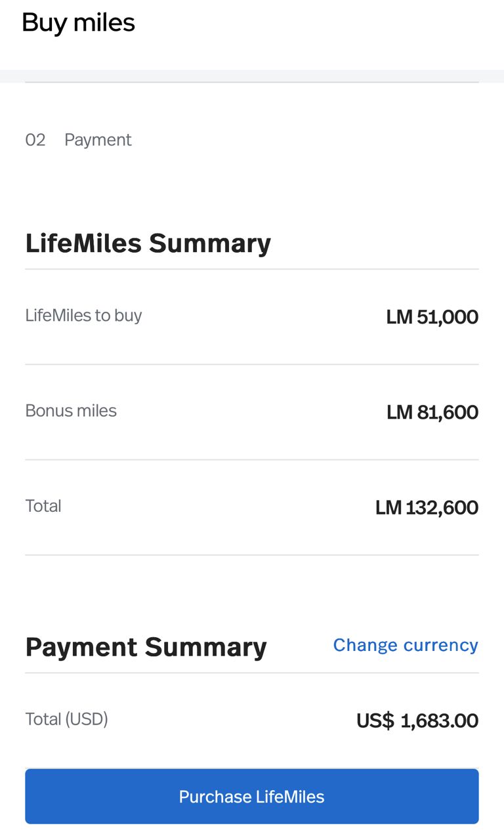Open the Change currency link

click(405, 645)
